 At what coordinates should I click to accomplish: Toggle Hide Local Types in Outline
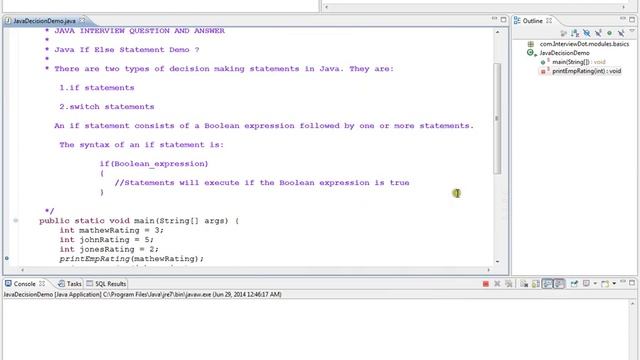621,33
